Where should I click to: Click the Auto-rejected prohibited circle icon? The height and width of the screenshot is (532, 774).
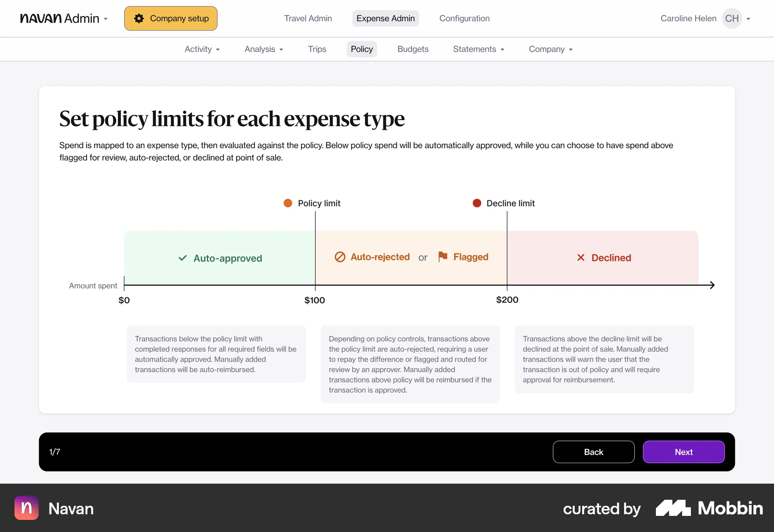click(340, 257)
